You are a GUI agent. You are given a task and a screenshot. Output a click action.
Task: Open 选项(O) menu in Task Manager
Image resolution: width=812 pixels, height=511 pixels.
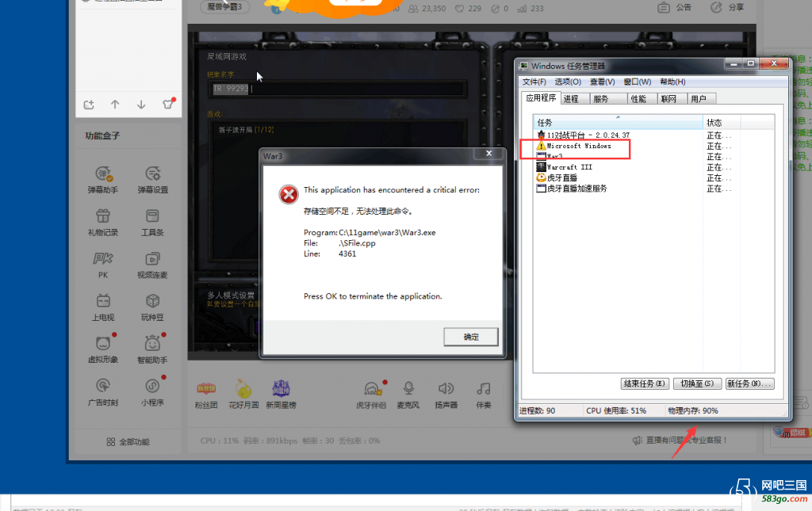point(568,82)
